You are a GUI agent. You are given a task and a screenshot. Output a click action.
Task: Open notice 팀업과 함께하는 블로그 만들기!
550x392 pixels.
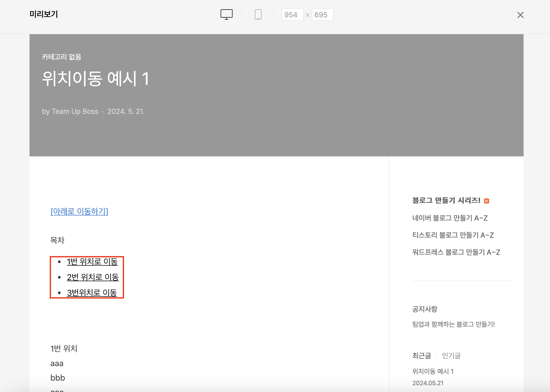click(x=453, y=324)
